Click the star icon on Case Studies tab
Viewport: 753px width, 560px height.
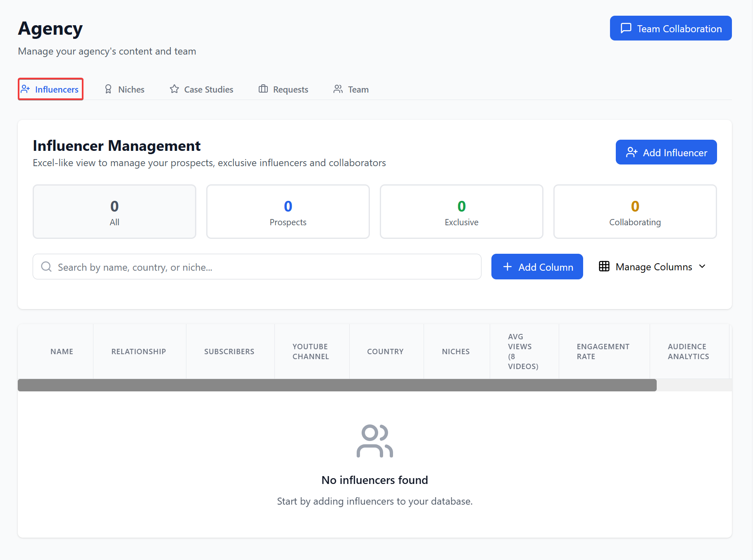click(x=174, y=89)
